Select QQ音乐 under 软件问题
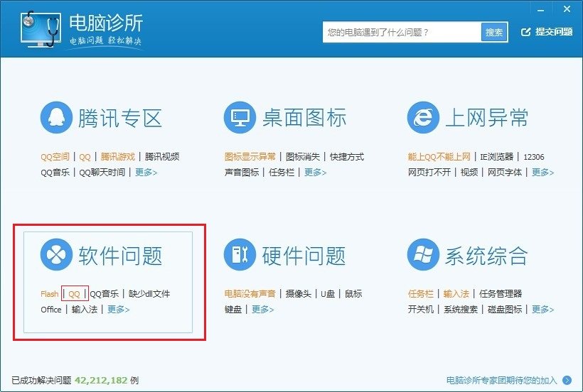Image resolution: width=583 pixels, height=392 pixels. tap(104, 294)
